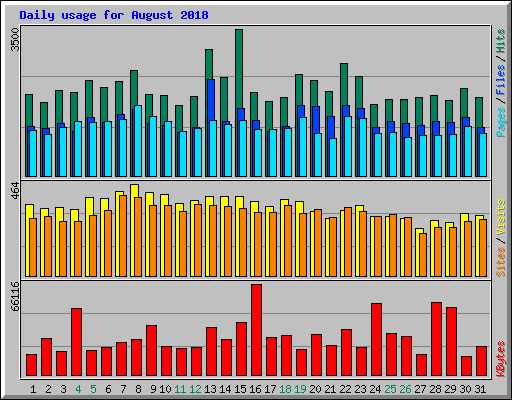Click weekend day 5 on the date axis
512x400 pixels.
pos(93,389)
